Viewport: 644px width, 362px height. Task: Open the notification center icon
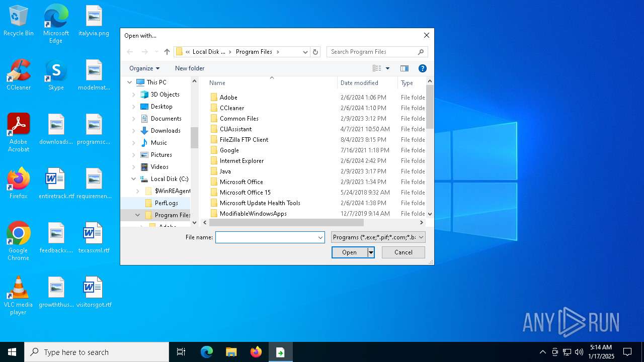click(x=627, y=352)
